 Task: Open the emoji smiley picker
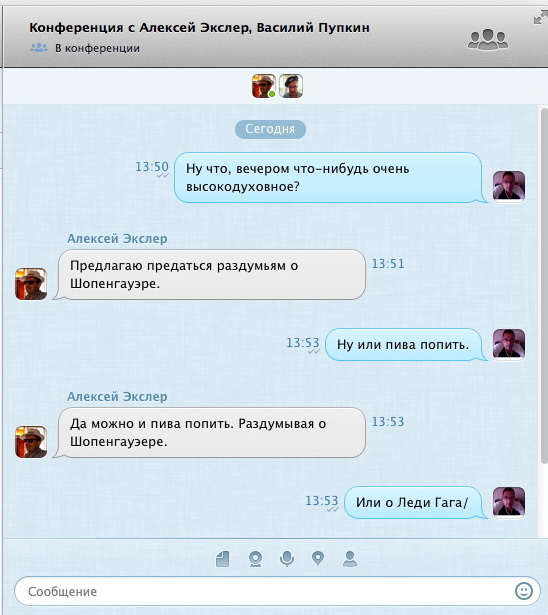[524, 591]
